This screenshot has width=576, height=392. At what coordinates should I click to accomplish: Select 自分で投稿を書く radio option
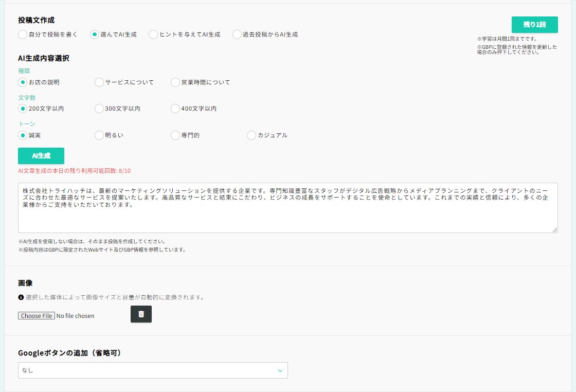coord(23,34)
